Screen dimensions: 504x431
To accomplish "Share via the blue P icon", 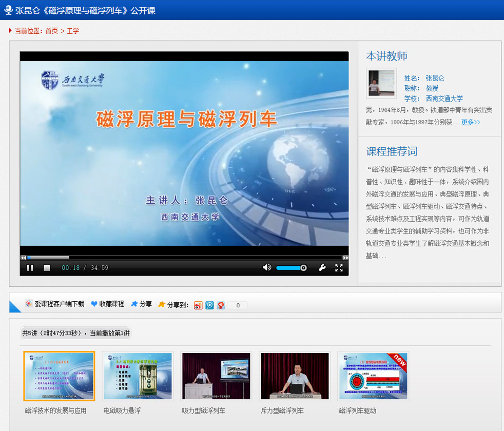I will pos(209,305).
